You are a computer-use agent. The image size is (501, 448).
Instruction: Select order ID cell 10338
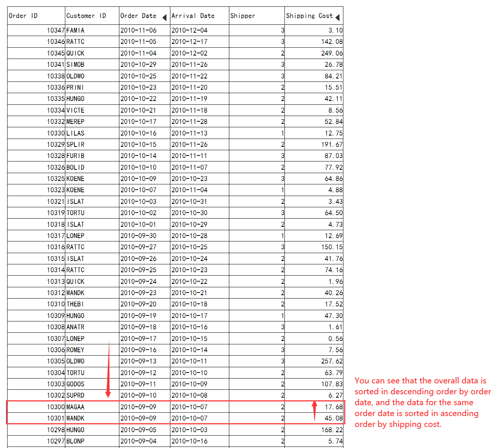(x=36, y=76)
